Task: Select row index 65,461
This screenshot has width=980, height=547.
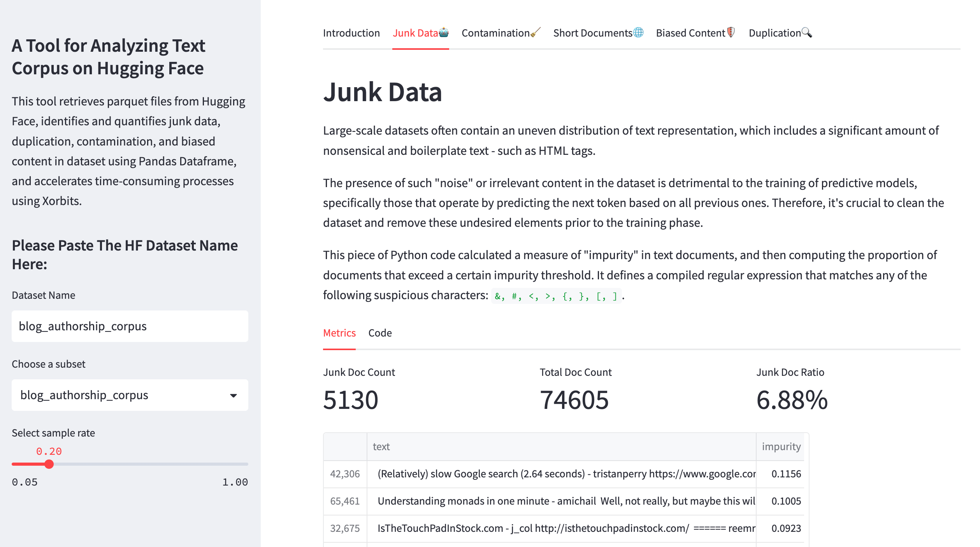Action: [345, 501]
